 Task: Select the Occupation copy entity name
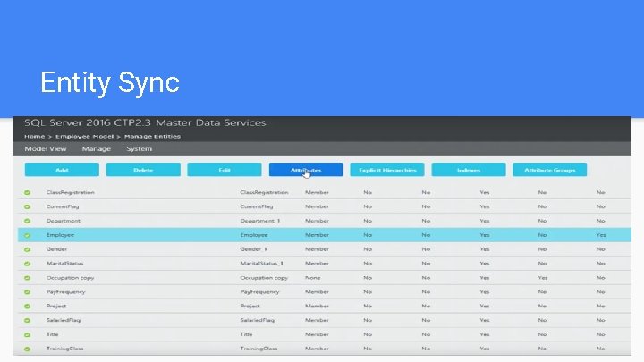click(x=71, y=278)
